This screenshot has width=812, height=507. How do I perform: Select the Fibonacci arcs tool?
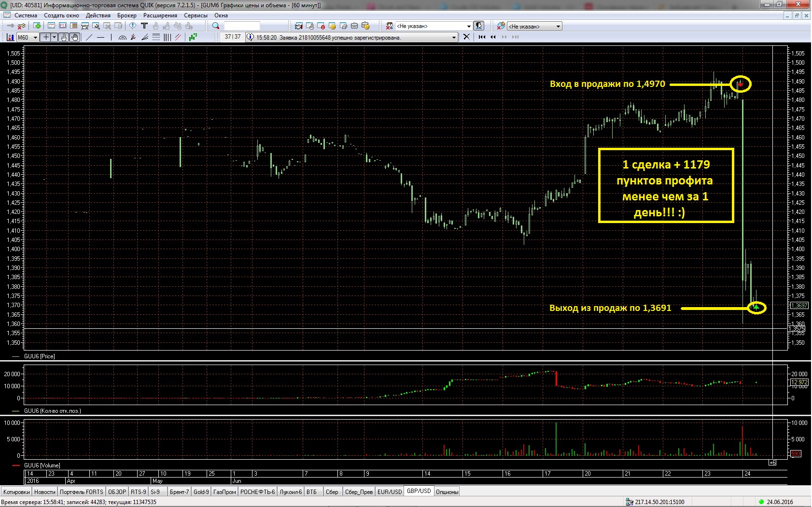[122, 38]
